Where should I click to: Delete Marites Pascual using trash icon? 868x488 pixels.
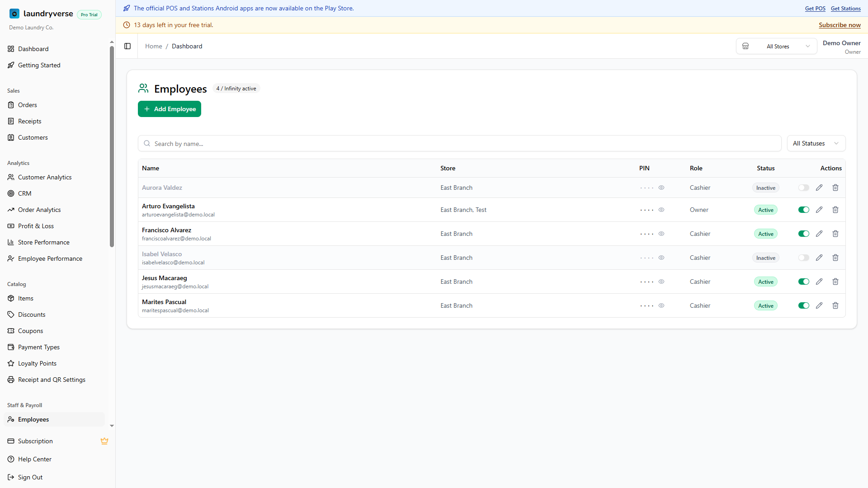(x=835, y=305)
